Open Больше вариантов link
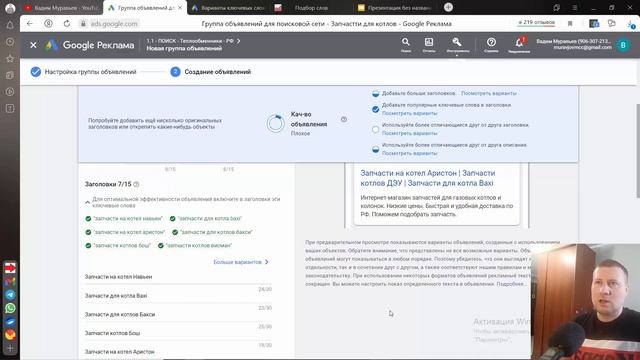Screen dimensions: 640x360 coord(241,262)
